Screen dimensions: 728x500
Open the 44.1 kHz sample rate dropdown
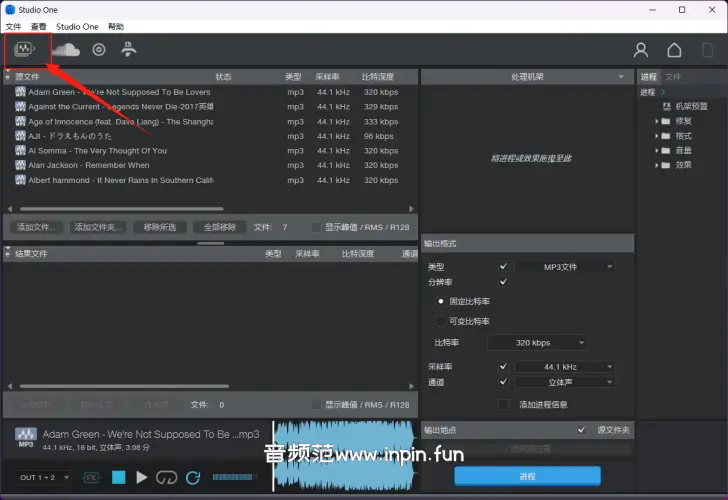tap(565, 367)
